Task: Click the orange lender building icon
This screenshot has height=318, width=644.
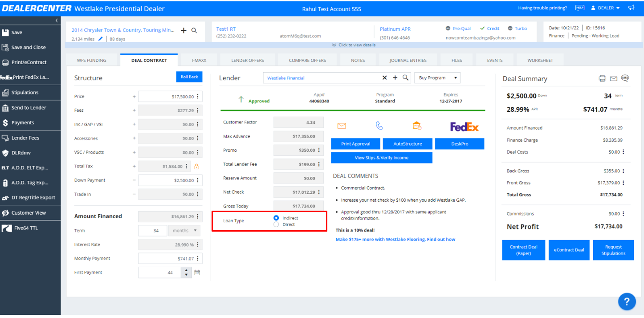Action: (x=417, y=126)
